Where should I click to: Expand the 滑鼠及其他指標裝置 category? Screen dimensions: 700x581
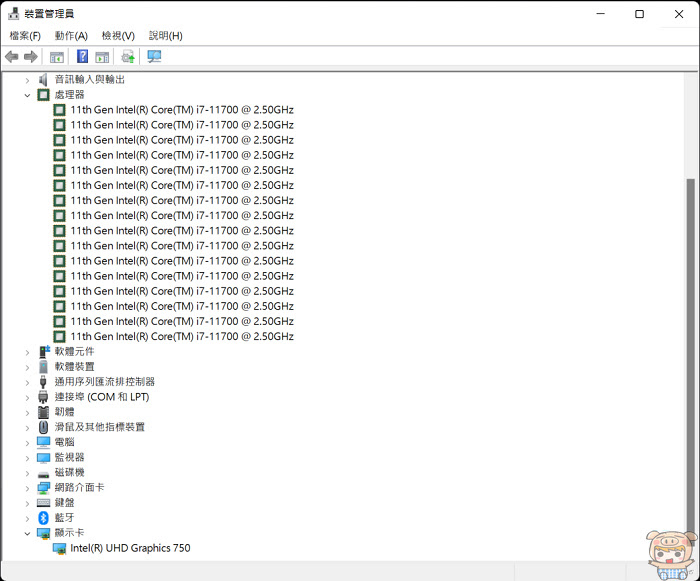pyautogui.click(x=27, y=428)
